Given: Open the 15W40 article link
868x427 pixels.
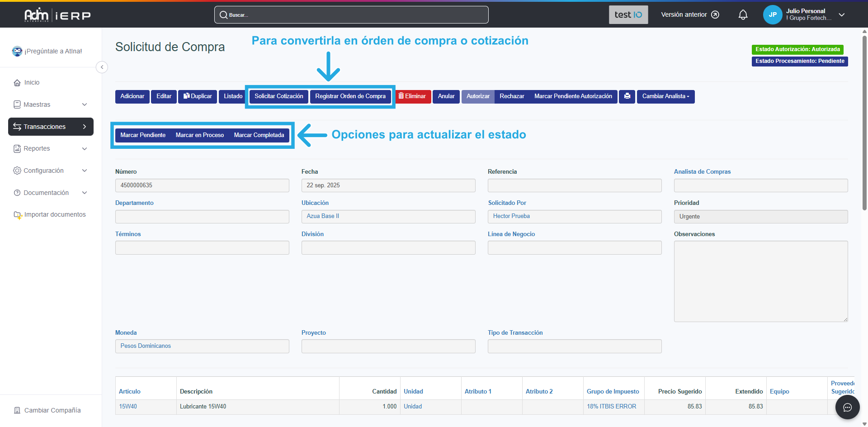Looking at the screenshot, I should point(128,406).
